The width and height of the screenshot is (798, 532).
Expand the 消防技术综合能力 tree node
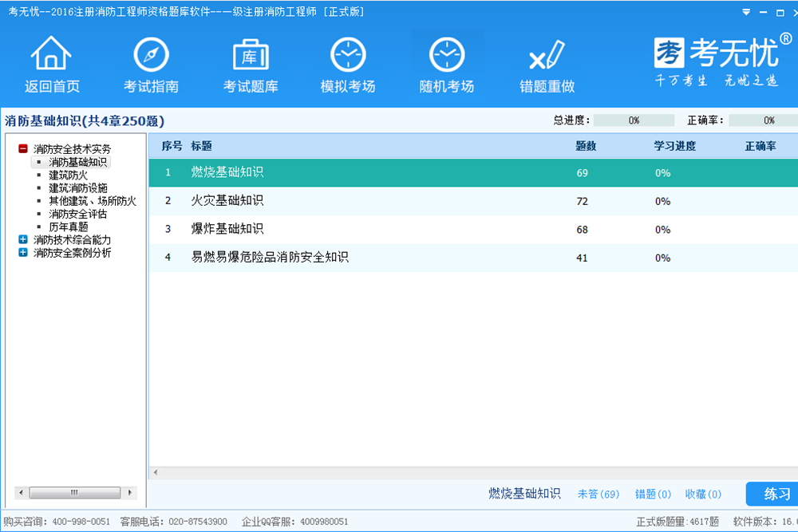tap(23, 239)
